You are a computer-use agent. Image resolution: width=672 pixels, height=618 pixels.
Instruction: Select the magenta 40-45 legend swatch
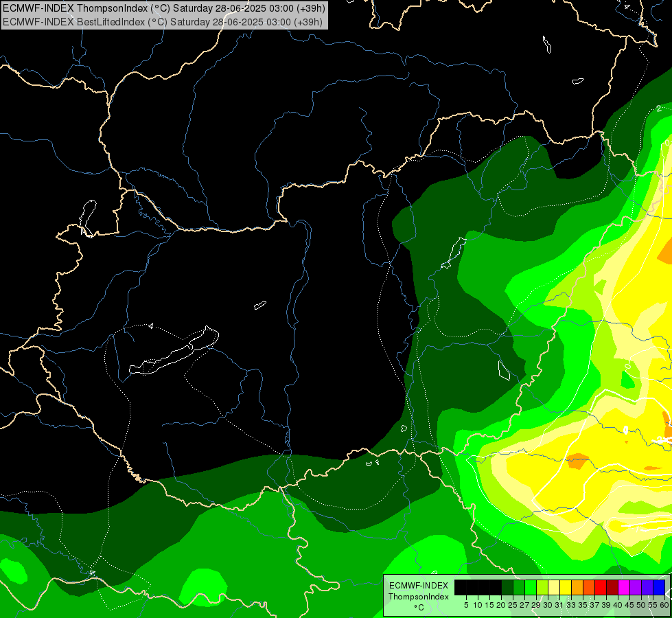[624, 587]
